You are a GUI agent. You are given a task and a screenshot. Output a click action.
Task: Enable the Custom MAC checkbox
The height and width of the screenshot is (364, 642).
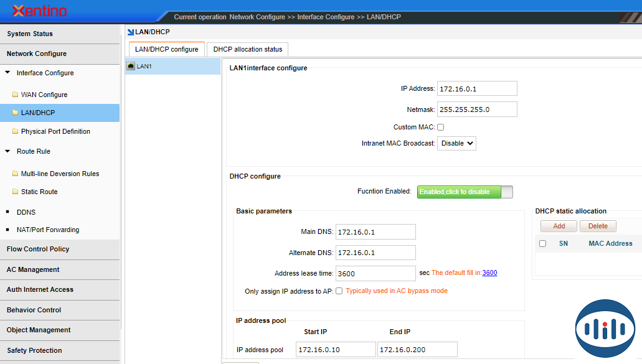(x=440, y=127)
